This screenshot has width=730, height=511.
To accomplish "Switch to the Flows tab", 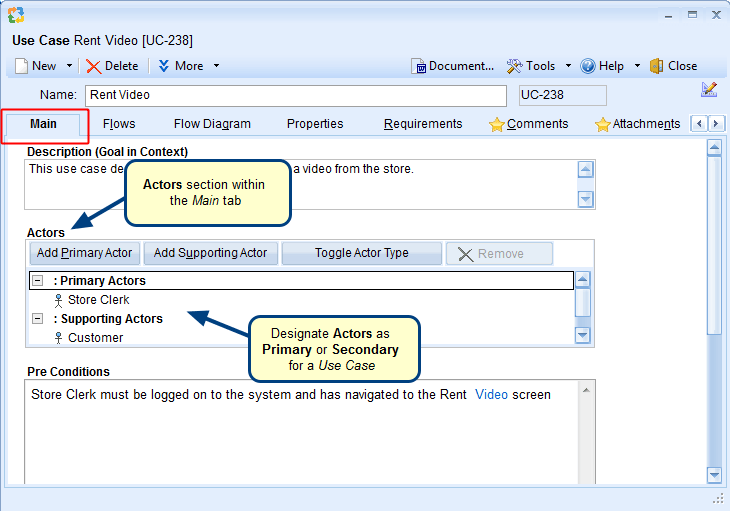I will (119, 124).
